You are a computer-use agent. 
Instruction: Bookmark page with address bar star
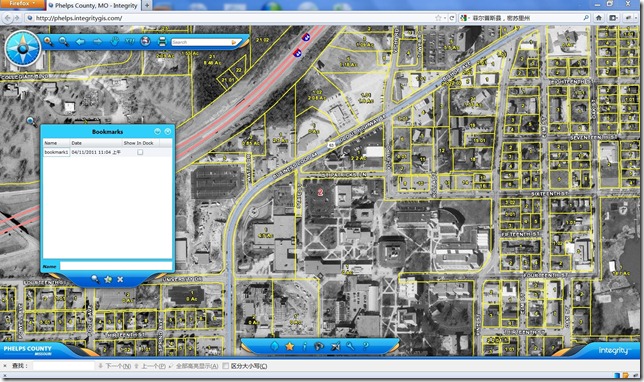(x=438, y=18)
